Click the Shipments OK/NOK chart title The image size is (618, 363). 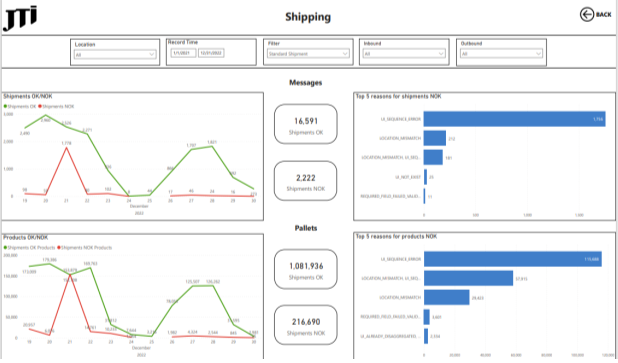28,96
